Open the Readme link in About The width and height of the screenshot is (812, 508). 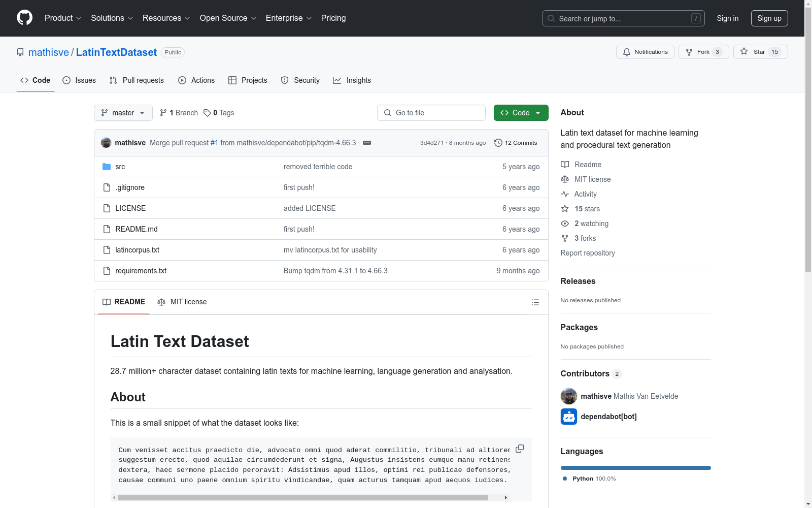[581, 165]
